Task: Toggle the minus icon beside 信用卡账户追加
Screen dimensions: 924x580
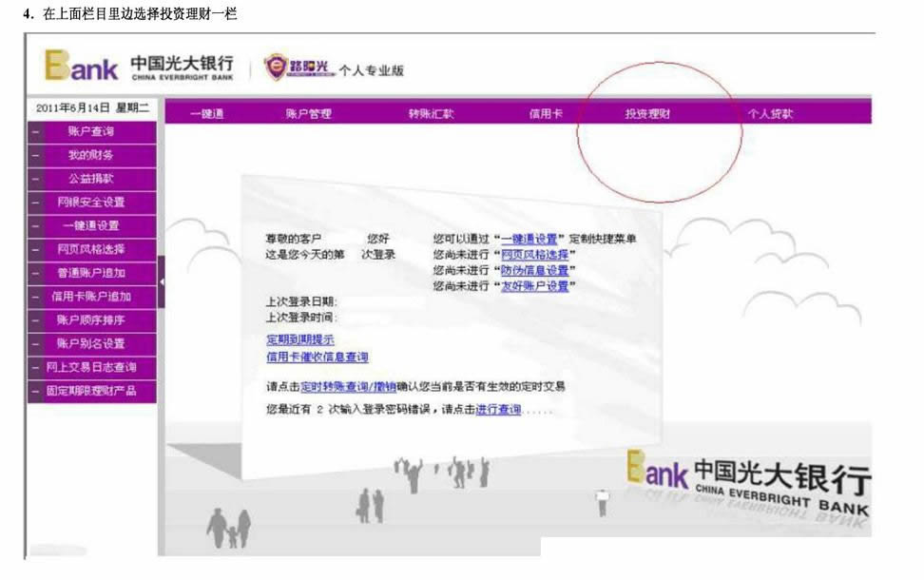Action: [x=35, y=297]
